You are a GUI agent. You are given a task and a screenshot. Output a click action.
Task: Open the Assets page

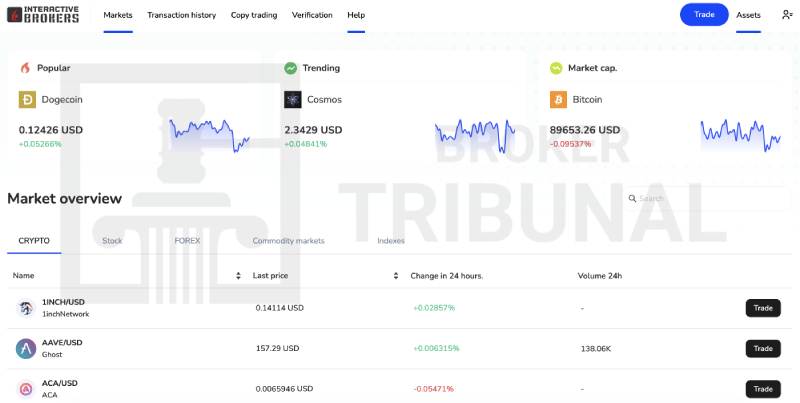click(x=748, y=15)
